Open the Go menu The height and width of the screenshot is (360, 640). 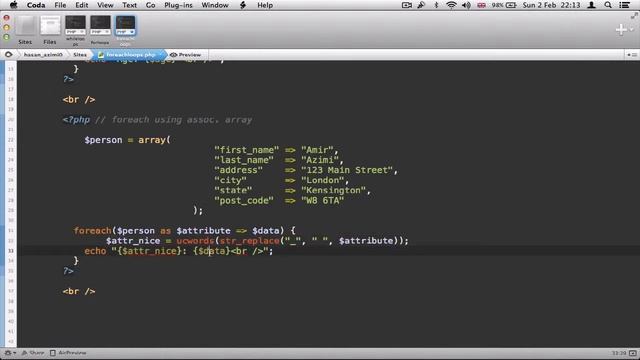click(x=151, y=5)
